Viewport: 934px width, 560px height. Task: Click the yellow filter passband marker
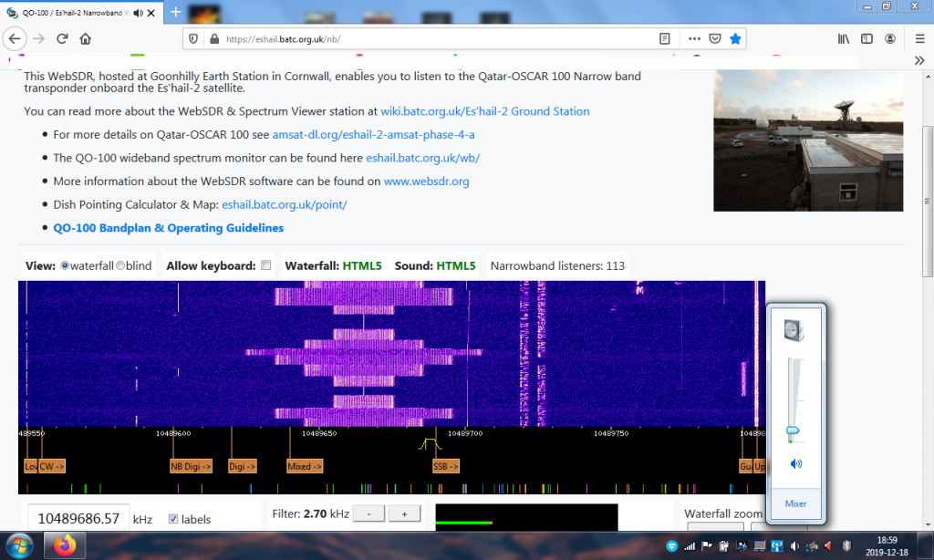pos(430,444)
